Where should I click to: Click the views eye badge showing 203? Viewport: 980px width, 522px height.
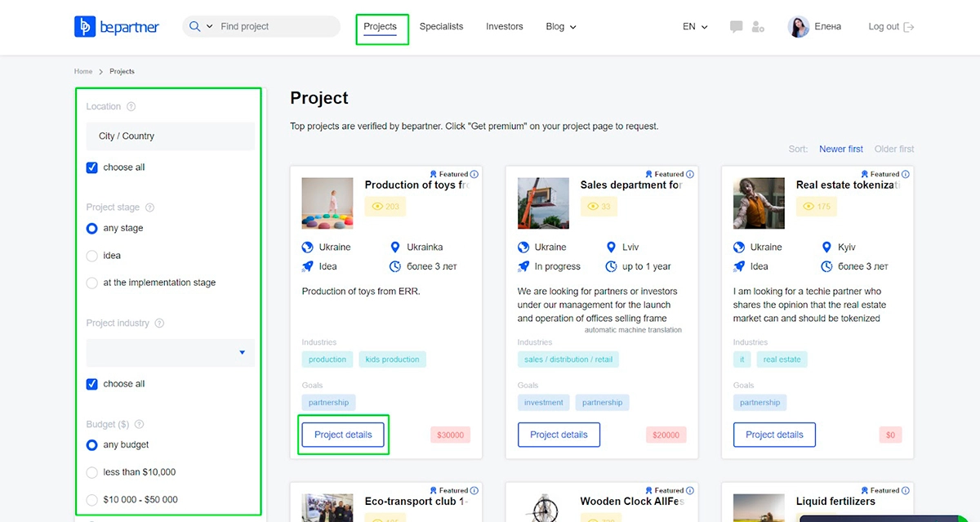tap(385, 207)
